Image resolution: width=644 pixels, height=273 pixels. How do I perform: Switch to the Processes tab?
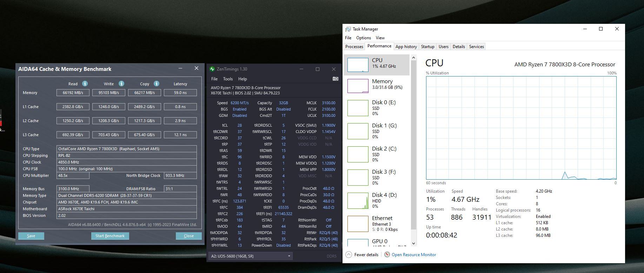pyautogui.click(x=354, y=47)
